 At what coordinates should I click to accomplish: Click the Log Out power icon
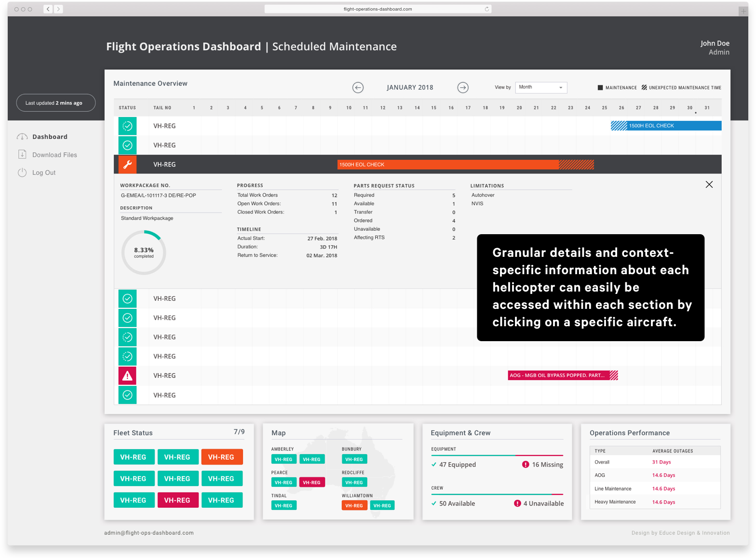coord(22,173)
